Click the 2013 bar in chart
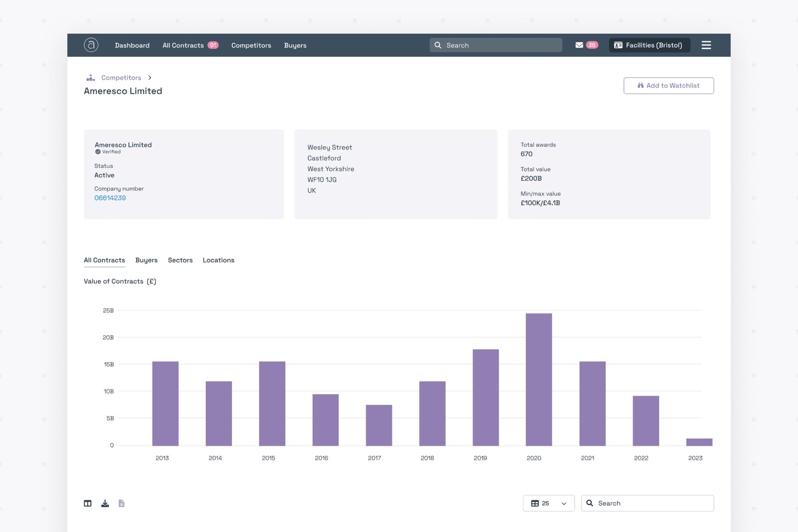The width and height of the screenshot is (798, 532). (x=166, y=403)
